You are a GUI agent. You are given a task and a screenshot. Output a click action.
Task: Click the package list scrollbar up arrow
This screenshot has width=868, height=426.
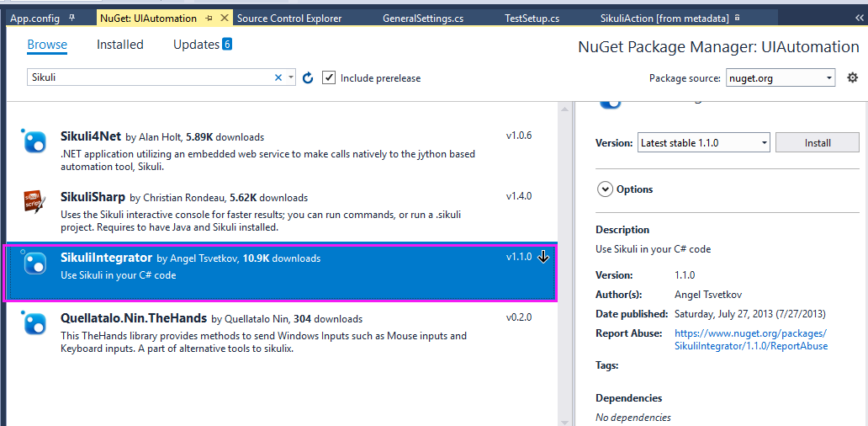[564, 109]
